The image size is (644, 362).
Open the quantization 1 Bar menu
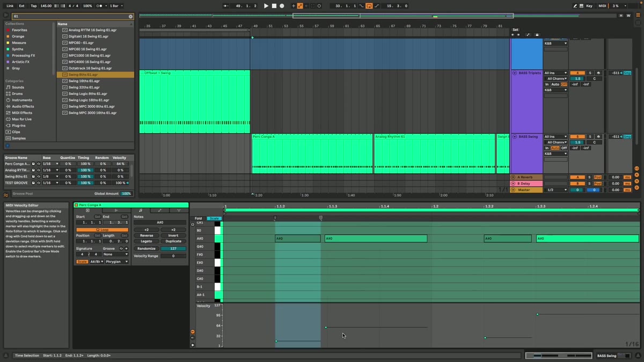(x=116, y=6)
